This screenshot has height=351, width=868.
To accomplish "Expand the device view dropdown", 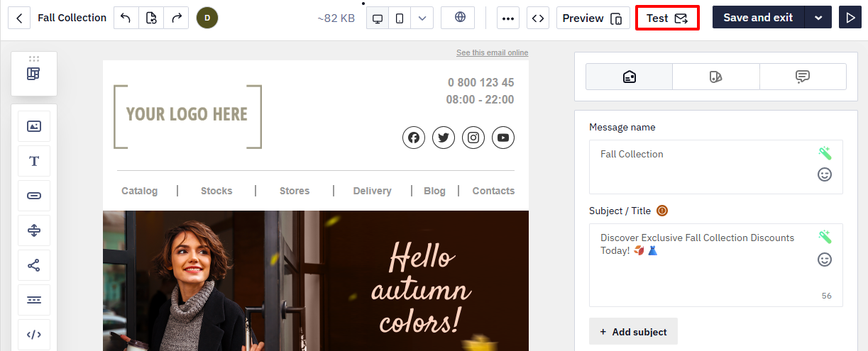I will (x=422, y=18).
